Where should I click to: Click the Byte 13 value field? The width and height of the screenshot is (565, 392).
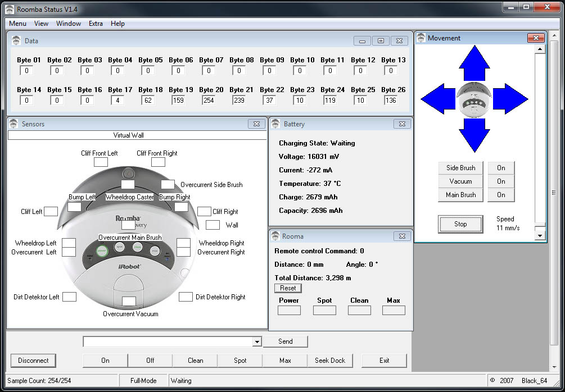click(391, 70)
